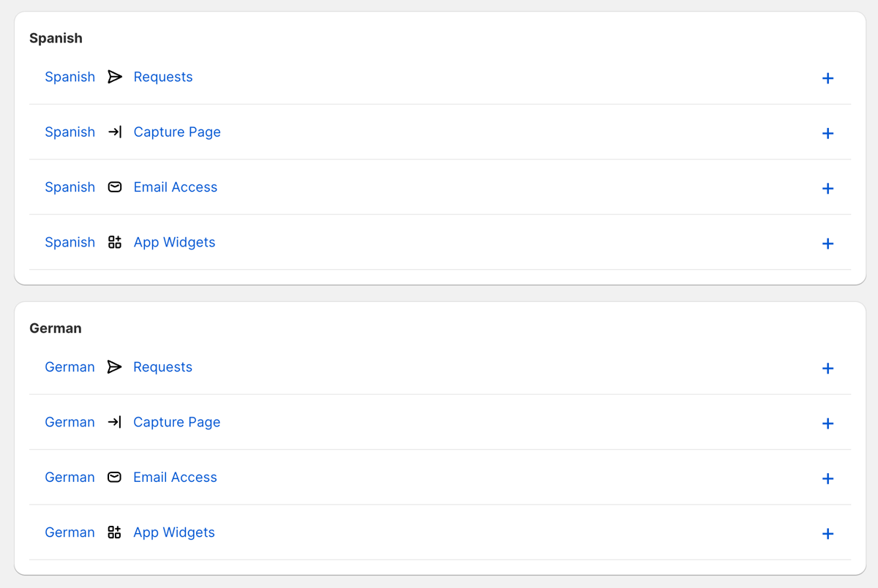The width and height of the screenshot is (878, 588).
Task: Click the widgets grid icon beside Spanish App Widgets
Action: click(114, 242)
